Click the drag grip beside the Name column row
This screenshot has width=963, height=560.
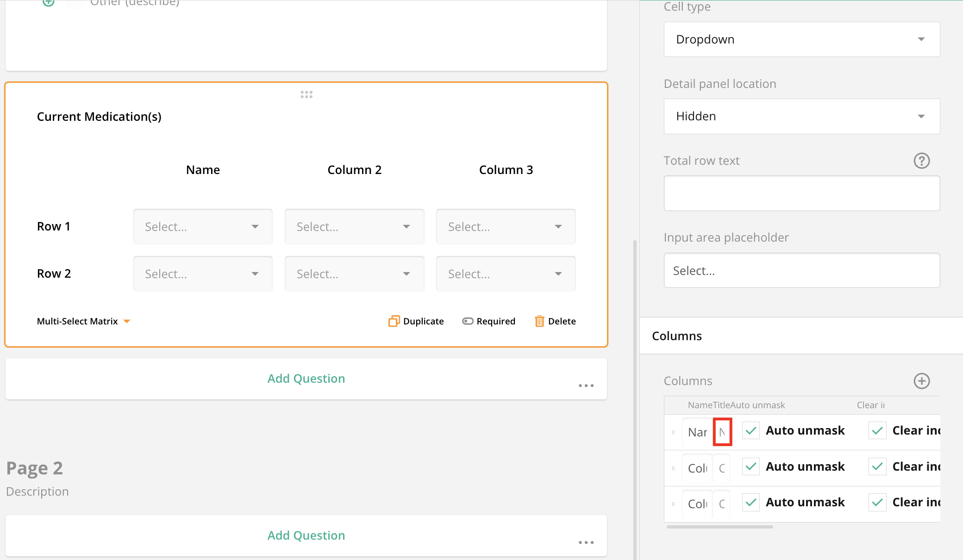[x=673, y=431]
